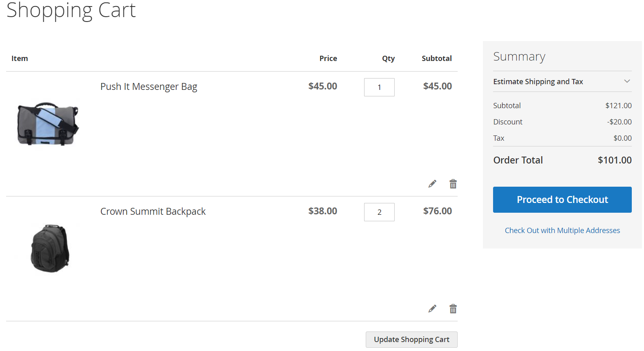644x351 pixels.
Task: Edit the Push It Messenger Bag item
Action: [x=432, y=184]
